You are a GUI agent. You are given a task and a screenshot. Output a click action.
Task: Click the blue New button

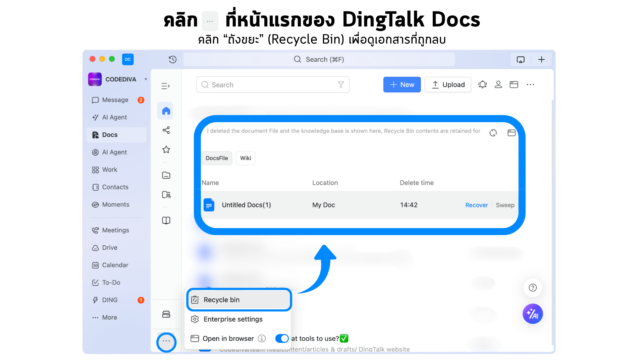pyautogui.click(x=402, y=85)
